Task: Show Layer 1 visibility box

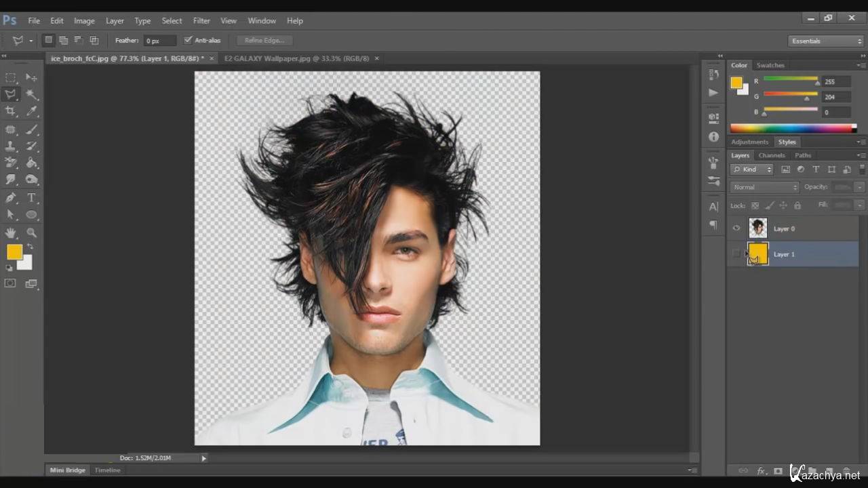Action: pos(736,254)
